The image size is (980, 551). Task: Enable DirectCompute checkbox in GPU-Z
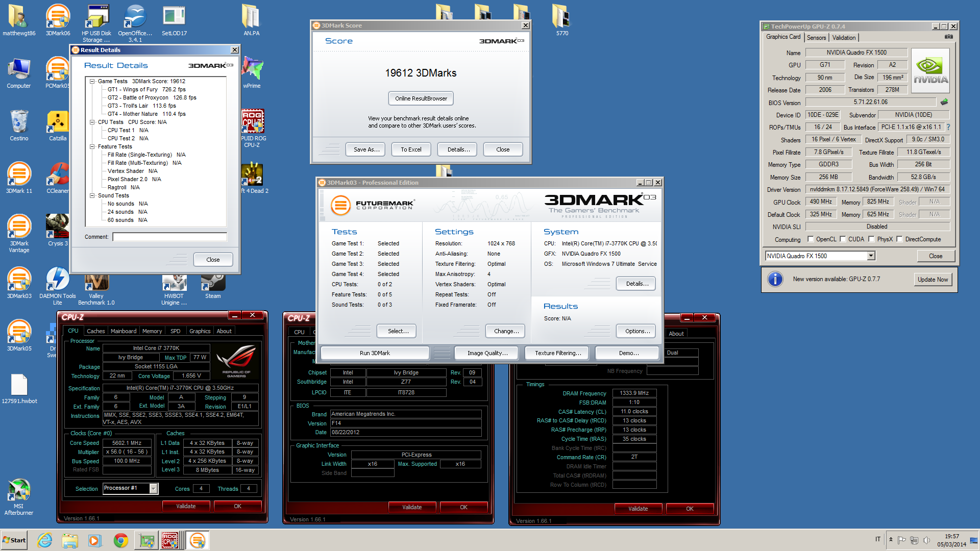pos(899,239)
